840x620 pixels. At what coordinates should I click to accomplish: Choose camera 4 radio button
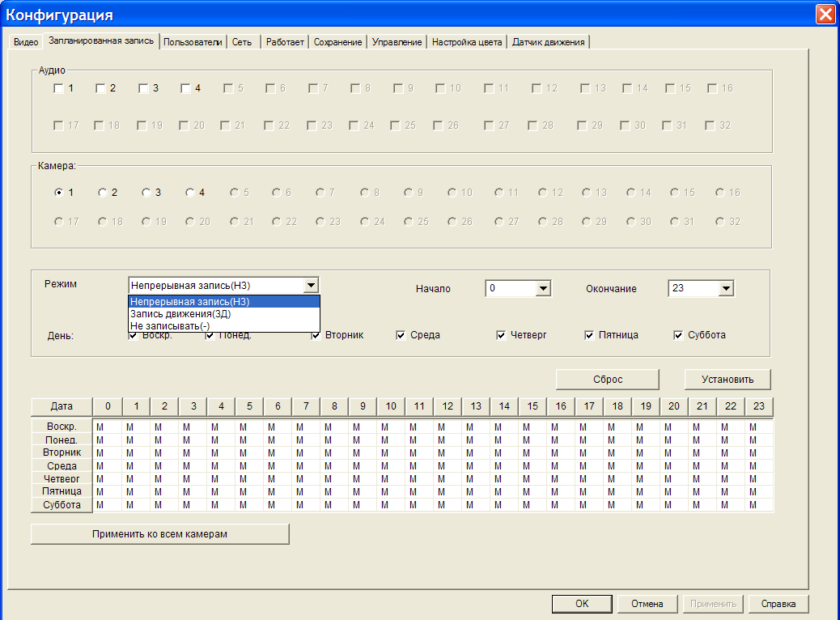pyautogui.click(x=190, y=193)
